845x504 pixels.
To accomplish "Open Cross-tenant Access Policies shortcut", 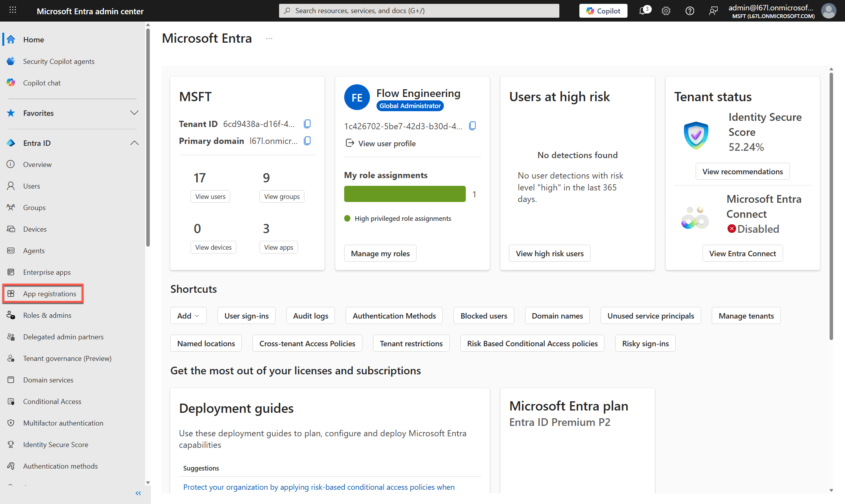I will [x=307, y=343].
